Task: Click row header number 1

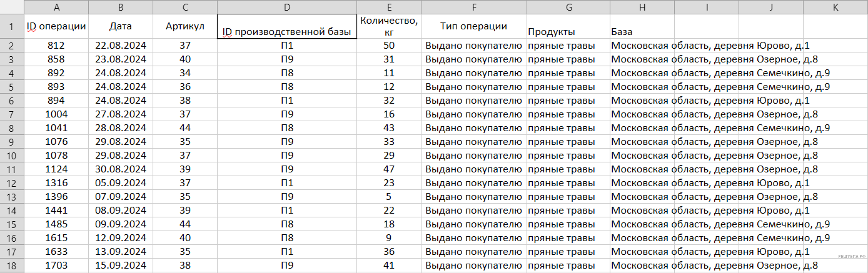Action: (12, 27)
